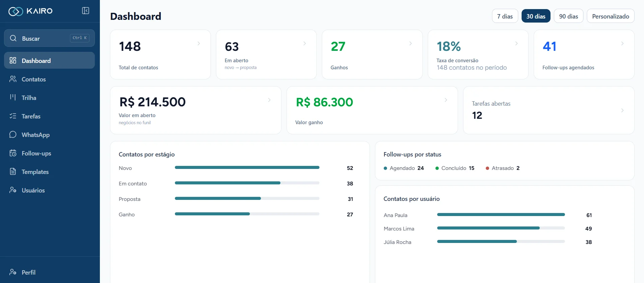Click the Tarefas checklist icon
The width and height of the screenshot is (644, 283).
(13, 116)
